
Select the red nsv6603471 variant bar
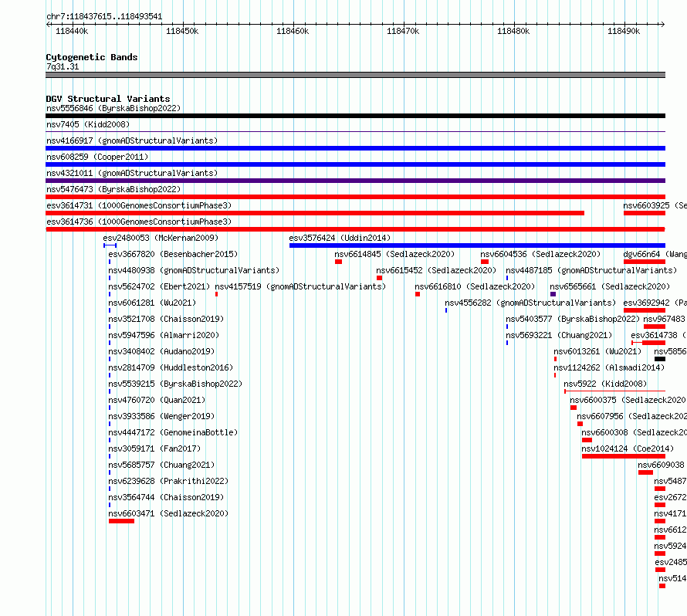point(121,521)
